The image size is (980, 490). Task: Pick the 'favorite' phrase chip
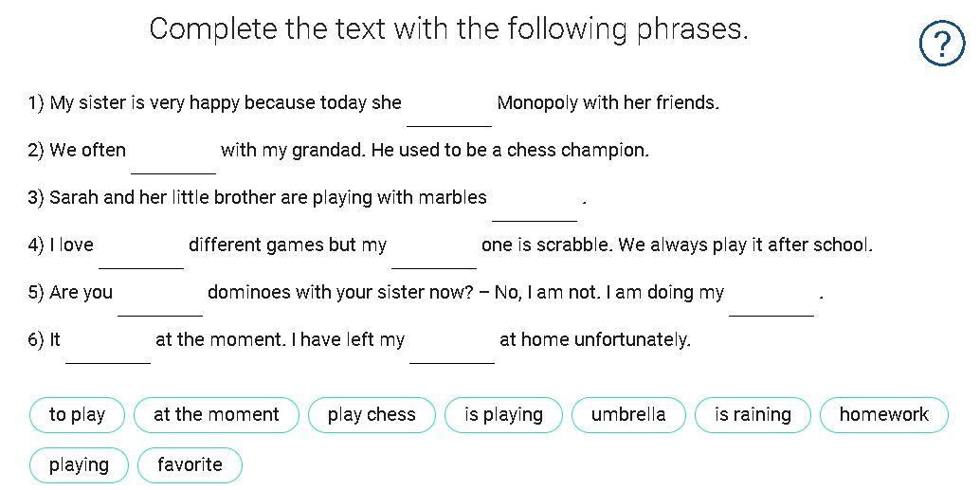[190, 465]
